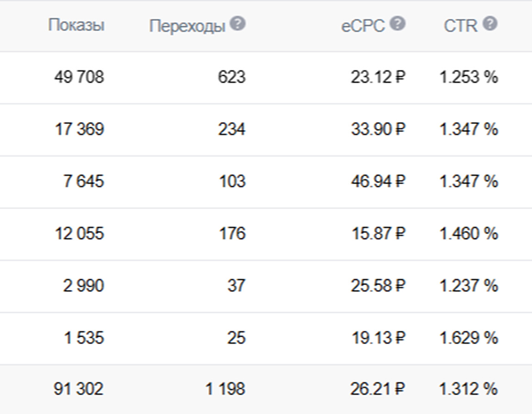Click the total 91 302 impressions value

pyautogui.click(x=79, y=389)
